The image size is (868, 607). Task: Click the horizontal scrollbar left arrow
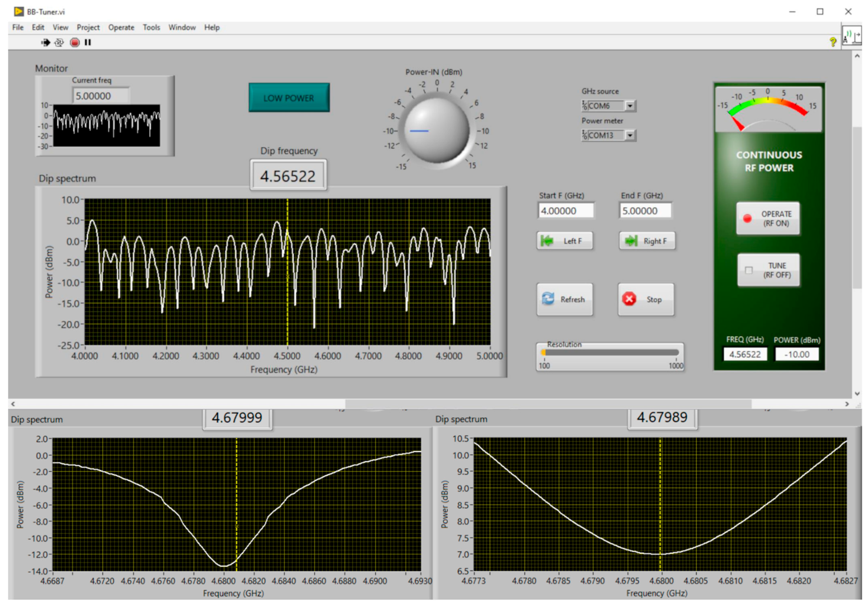point(13,404)
